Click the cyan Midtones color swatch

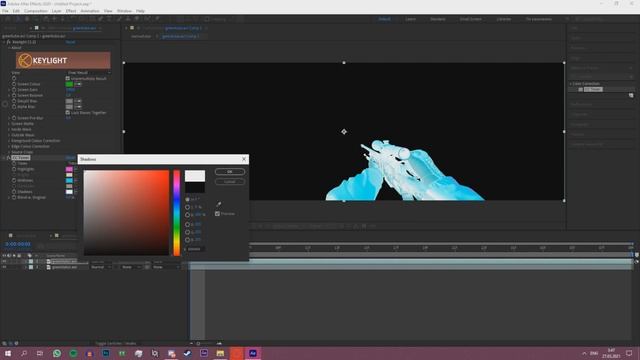coord(69,180)
